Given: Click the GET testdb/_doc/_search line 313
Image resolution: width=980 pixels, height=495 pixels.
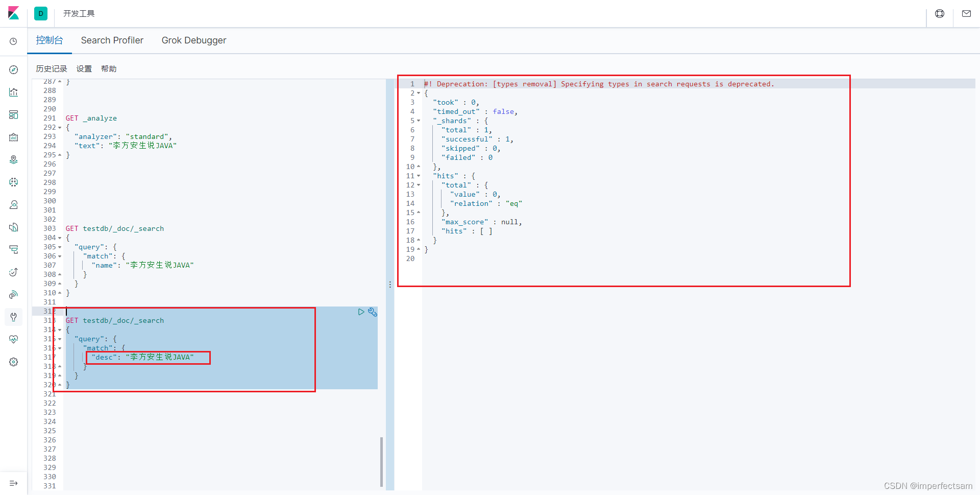Looking at the screenshot, I should click(115, 321).
